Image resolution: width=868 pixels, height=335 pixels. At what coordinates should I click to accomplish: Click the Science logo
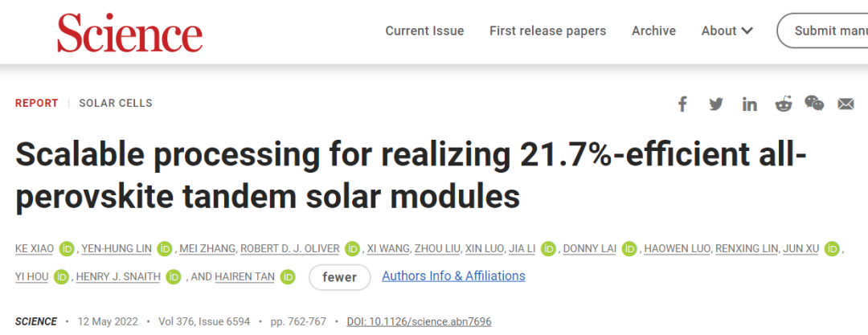[129, 33]
